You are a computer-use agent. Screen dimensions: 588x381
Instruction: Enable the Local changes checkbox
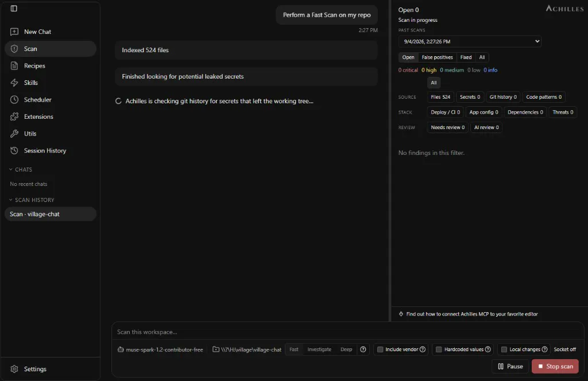(x=504, y=349)
